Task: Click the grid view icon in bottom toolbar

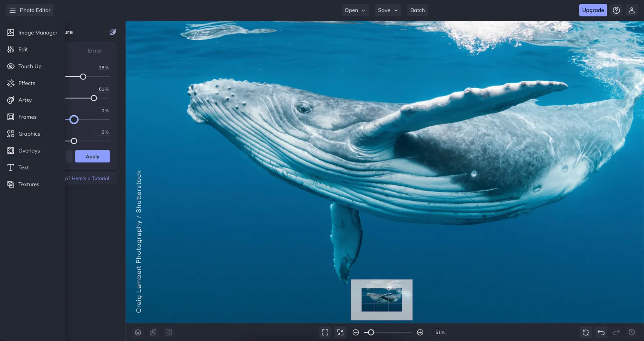Action: tap(169, 333)
